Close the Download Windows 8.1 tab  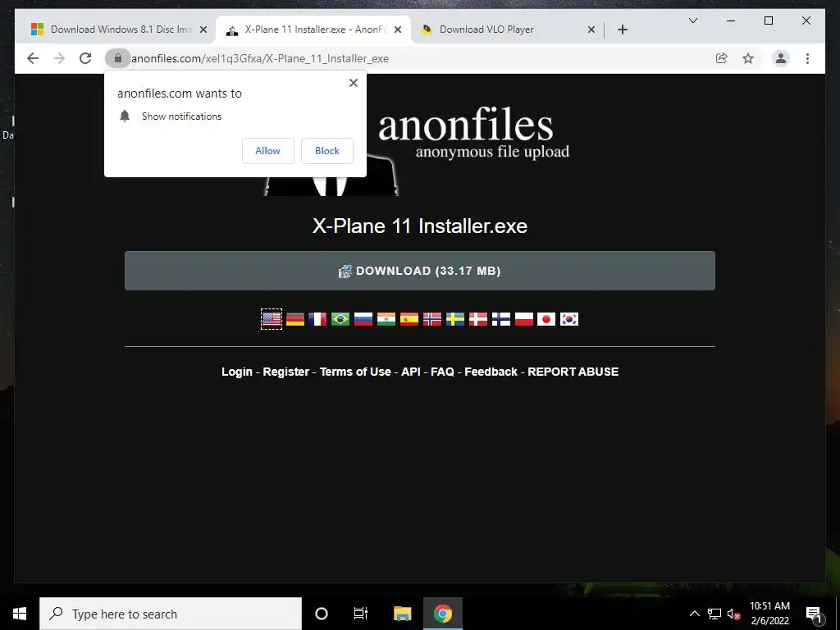203,30
